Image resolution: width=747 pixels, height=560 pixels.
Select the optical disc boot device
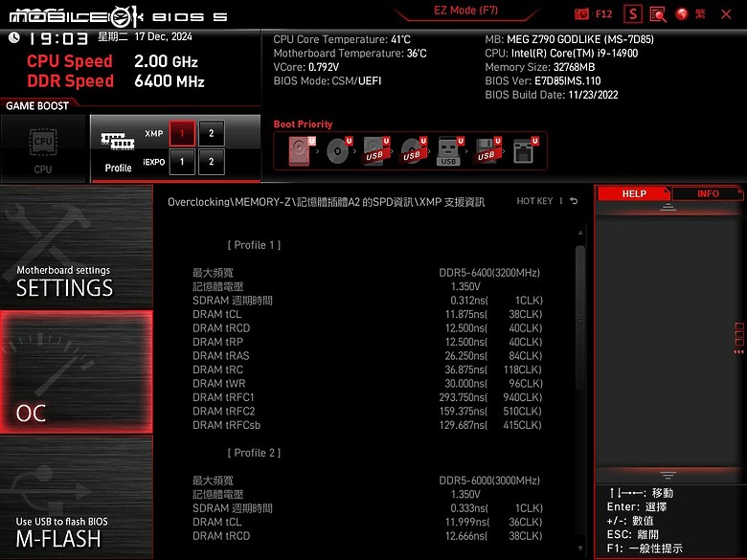[339, 151]
